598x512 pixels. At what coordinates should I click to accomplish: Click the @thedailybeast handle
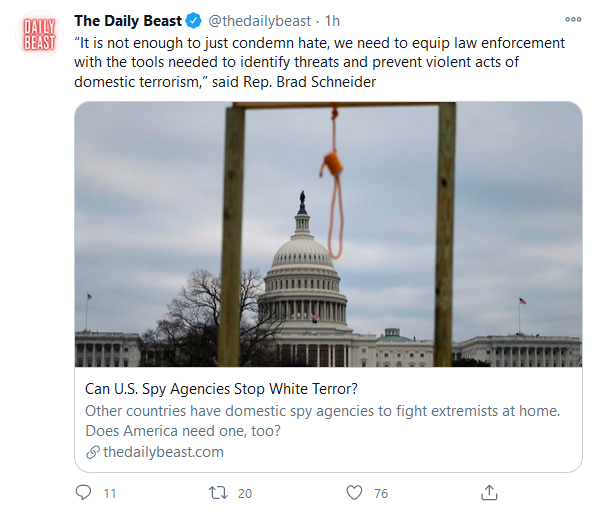[259, 21]
